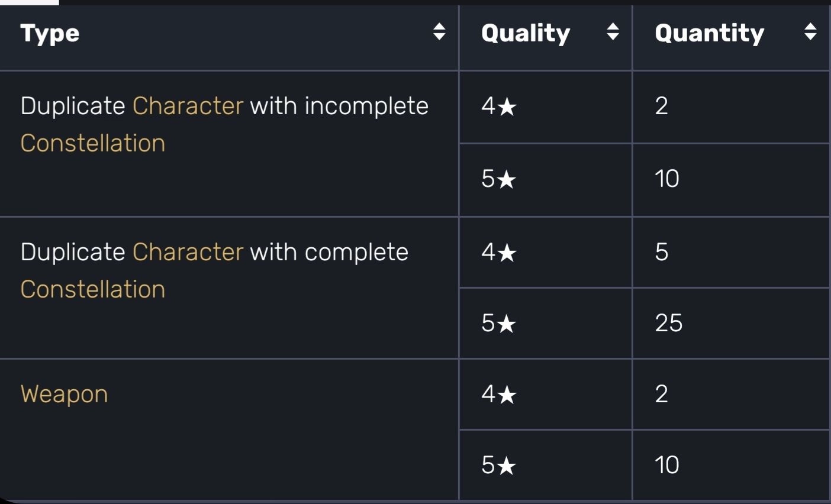Select quantity 2 cell in Weapon row

coord(662,394)
